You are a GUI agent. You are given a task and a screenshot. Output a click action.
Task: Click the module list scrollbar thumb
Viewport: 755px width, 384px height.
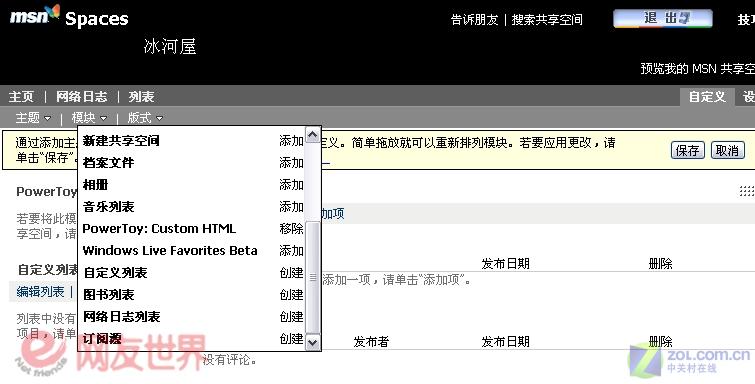point(312,278)
